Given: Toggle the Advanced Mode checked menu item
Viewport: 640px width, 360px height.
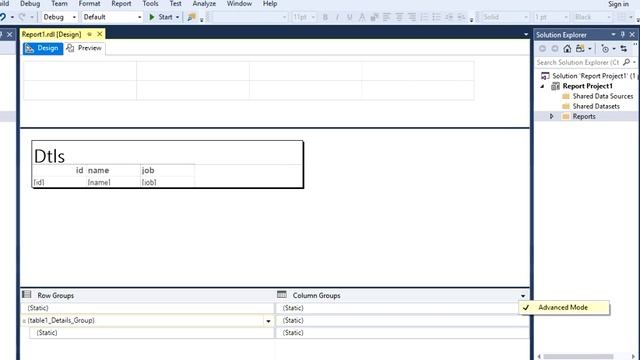Looking at the screenshot, I should (x=564, y=307).
